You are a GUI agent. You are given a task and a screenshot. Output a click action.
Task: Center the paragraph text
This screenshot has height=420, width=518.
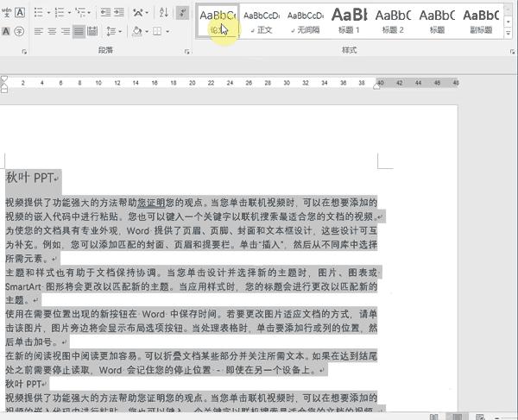[52, 31]
